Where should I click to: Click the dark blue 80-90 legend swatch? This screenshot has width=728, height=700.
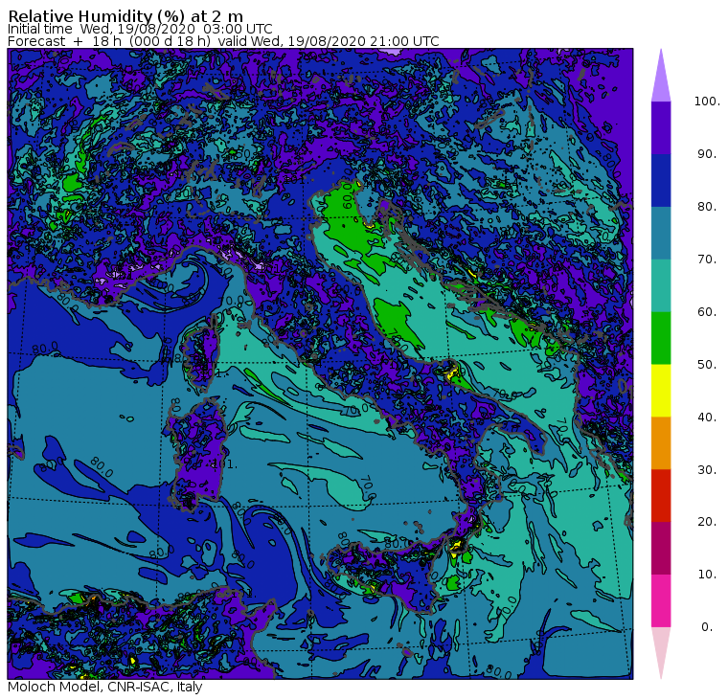661,180
